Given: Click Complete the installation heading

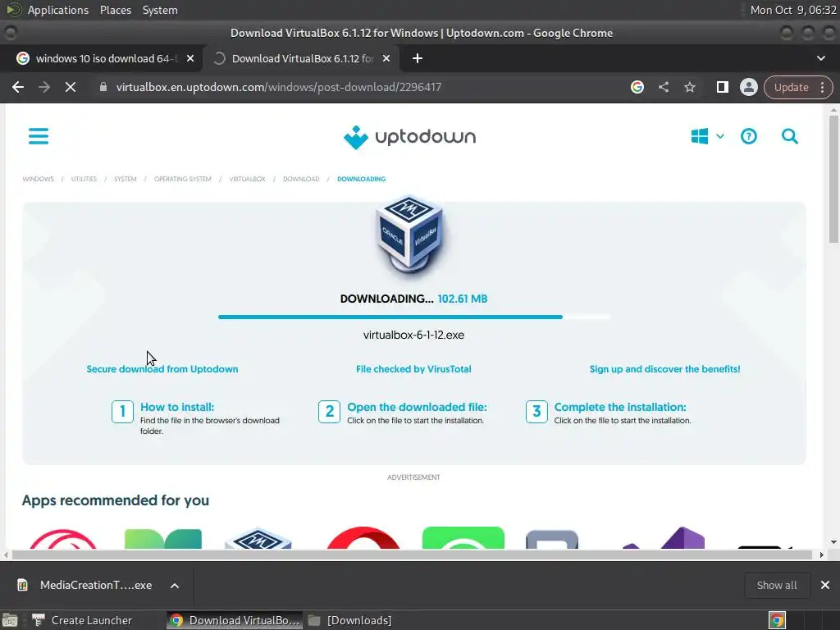Looking at the screenshot, I should 620,407.
